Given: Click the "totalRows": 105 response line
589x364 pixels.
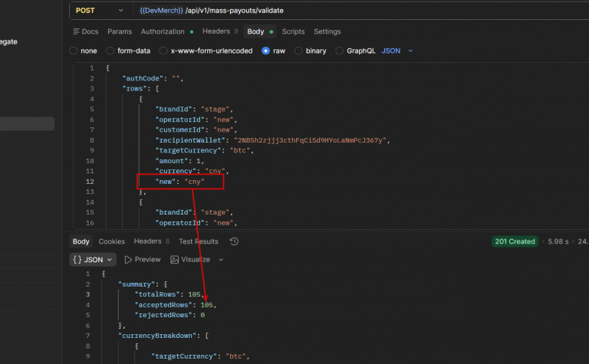Looking at the screenshot, I should tap(169, 294).
